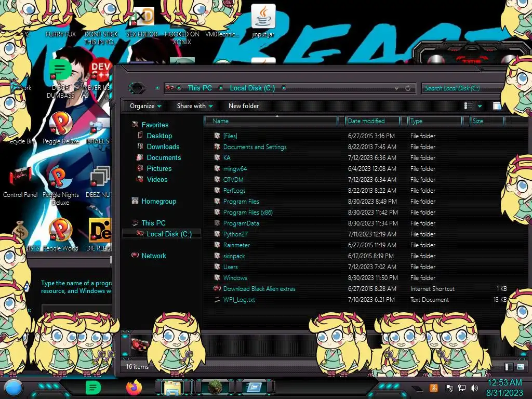Select Network in navigation pane
Image resolution: width=532 pixels, height=399 pixels.
click(x=154, y=256)
